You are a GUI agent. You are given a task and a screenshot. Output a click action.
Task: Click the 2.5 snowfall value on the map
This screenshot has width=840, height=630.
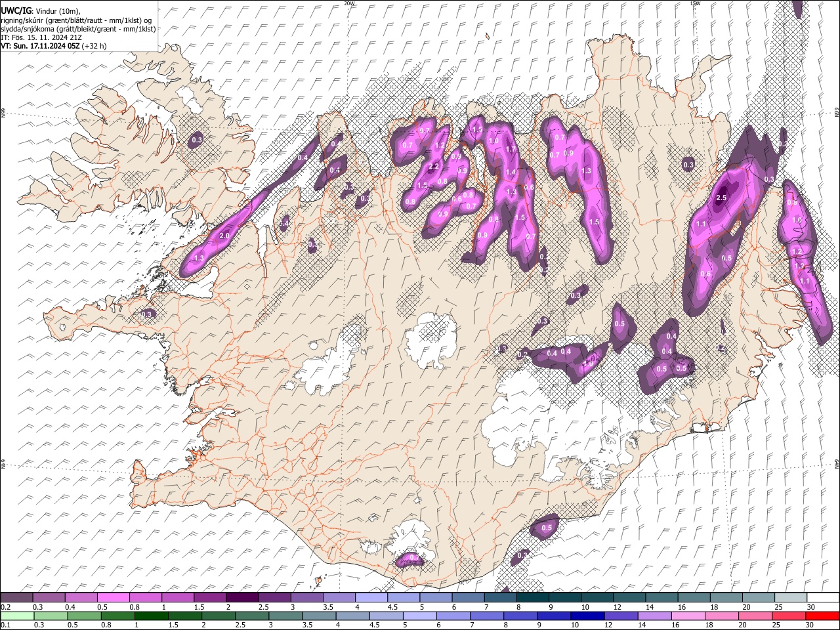click(722, 198)
